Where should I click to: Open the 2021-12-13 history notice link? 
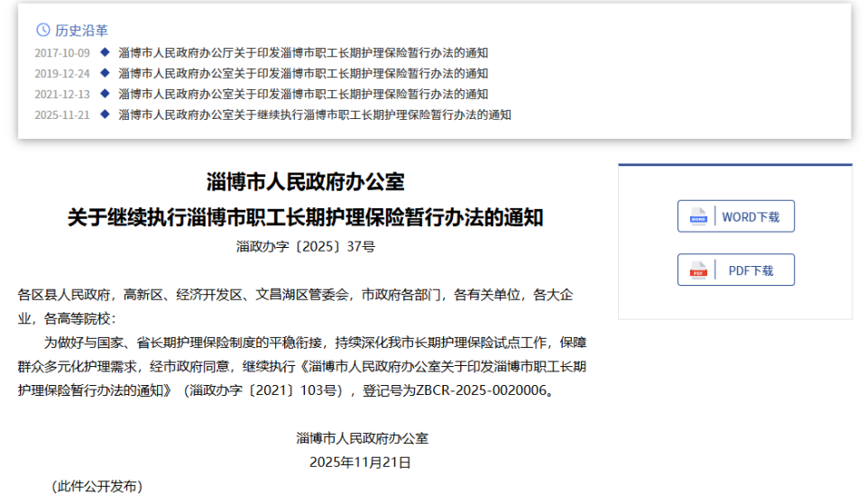click(303, 95)
